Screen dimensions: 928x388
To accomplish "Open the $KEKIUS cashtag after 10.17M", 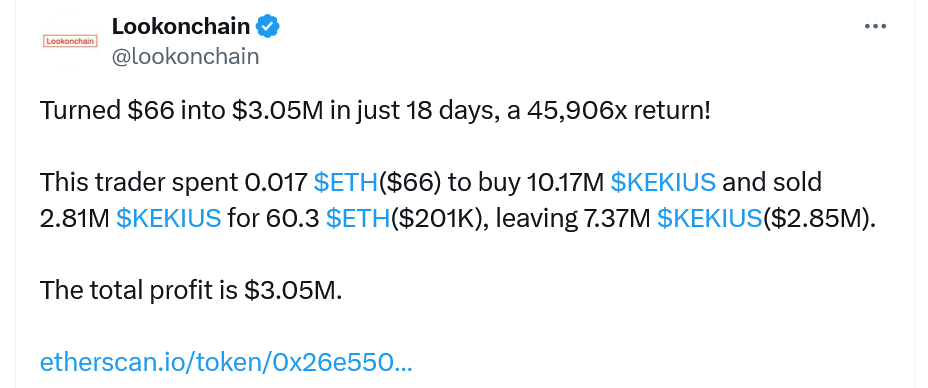I will click(x=663, y=183).
